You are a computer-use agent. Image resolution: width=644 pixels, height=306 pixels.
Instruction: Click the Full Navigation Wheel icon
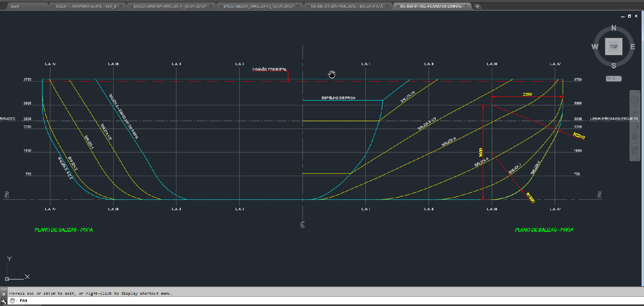[635, 100]
